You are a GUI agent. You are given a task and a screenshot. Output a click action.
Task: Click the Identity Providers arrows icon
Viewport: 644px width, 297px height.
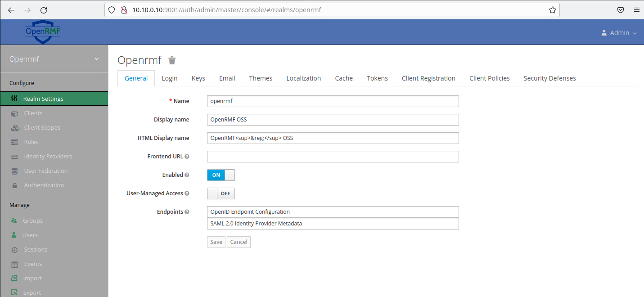[x=14, y=156]
